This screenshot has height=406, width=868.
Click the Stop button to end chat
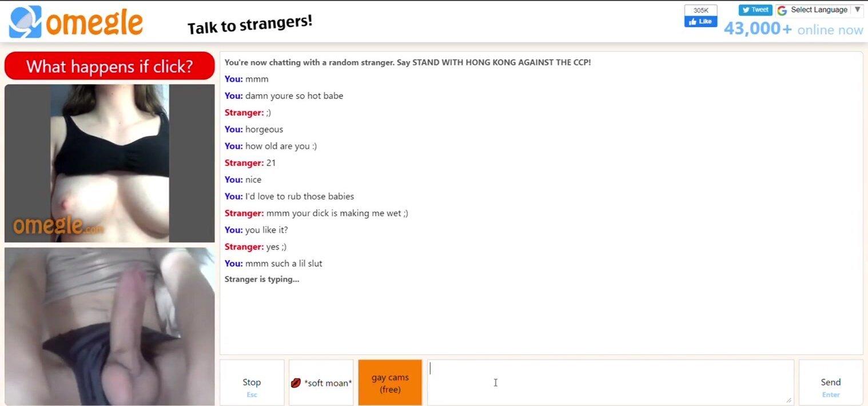252,383
